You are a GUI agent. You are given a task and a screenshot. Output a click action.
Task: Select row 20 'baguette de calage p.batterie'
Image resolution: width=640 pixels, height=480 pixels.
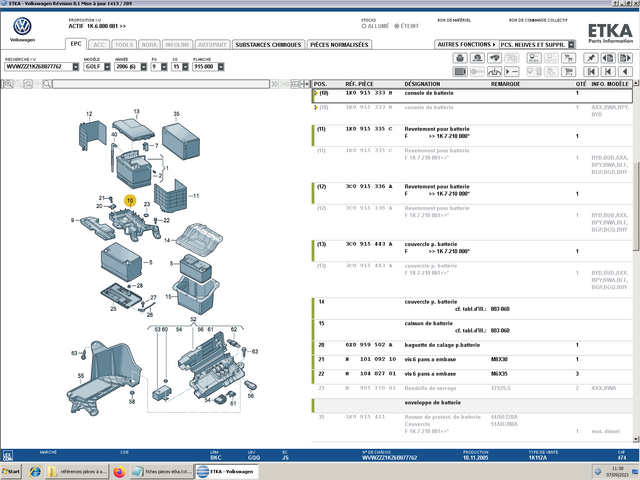click(472, 348)
